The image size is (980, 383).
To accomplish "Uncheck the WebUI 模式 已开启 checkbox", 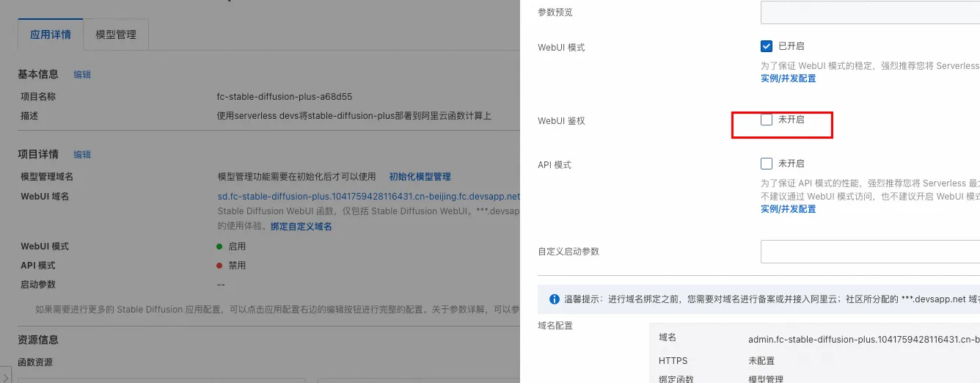I will [x=767, y=46].
